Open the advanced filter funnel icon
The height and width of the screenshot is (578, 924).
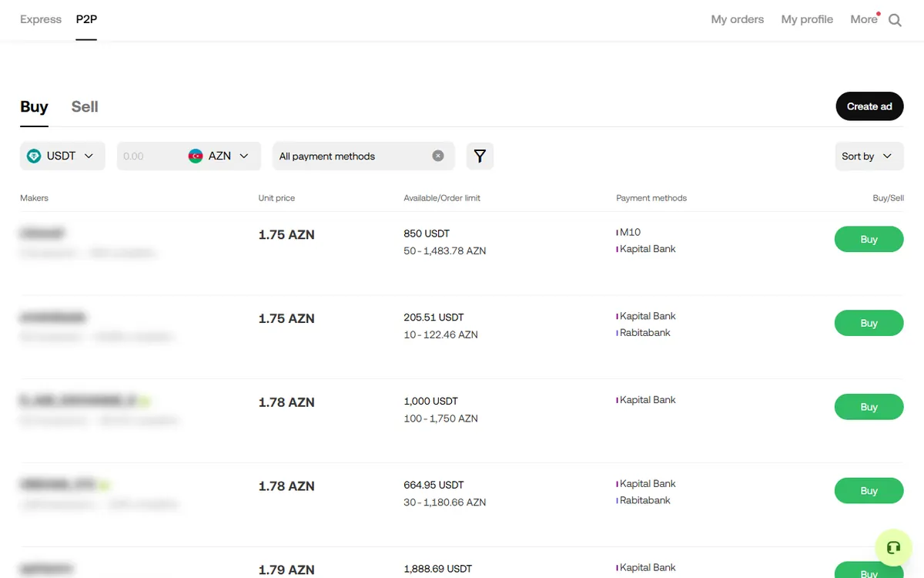[480, 156]
